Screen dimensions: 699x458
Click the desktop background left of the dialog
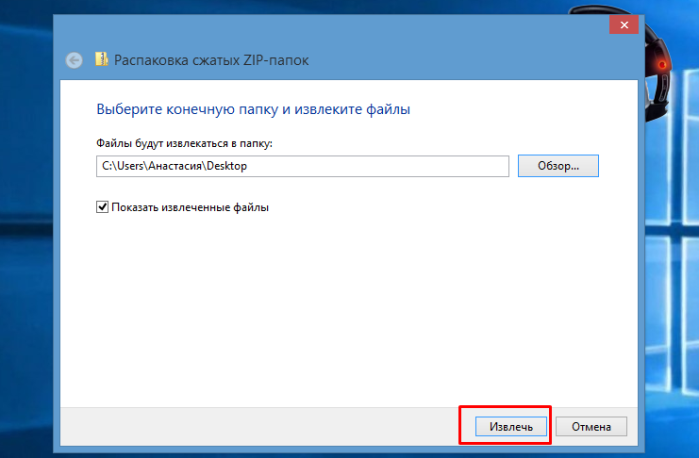coord(26,232)
